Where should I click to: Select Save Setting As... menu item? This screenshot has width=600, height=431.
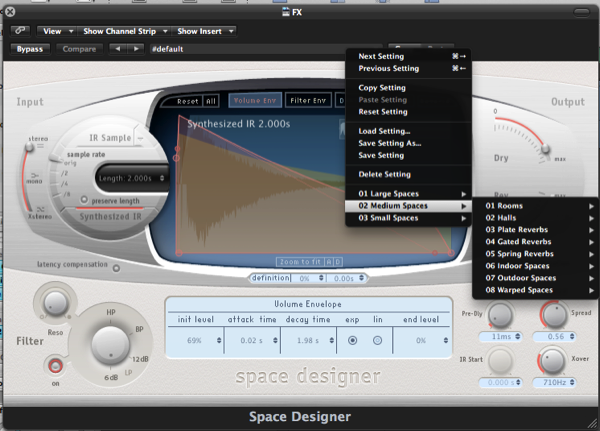[390, 143]
